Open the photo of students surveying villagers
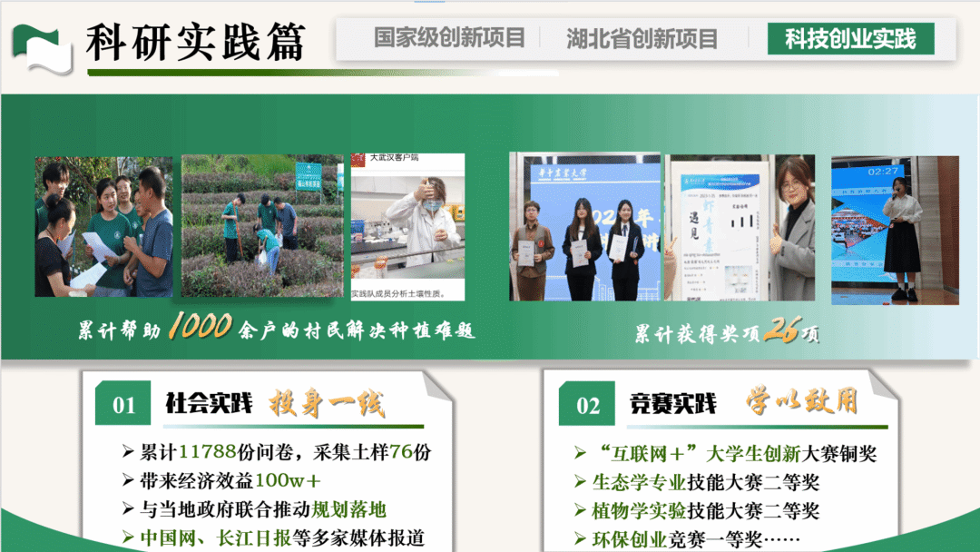Image resolution: width=980 pixels, height=552 pixels. 103,227
